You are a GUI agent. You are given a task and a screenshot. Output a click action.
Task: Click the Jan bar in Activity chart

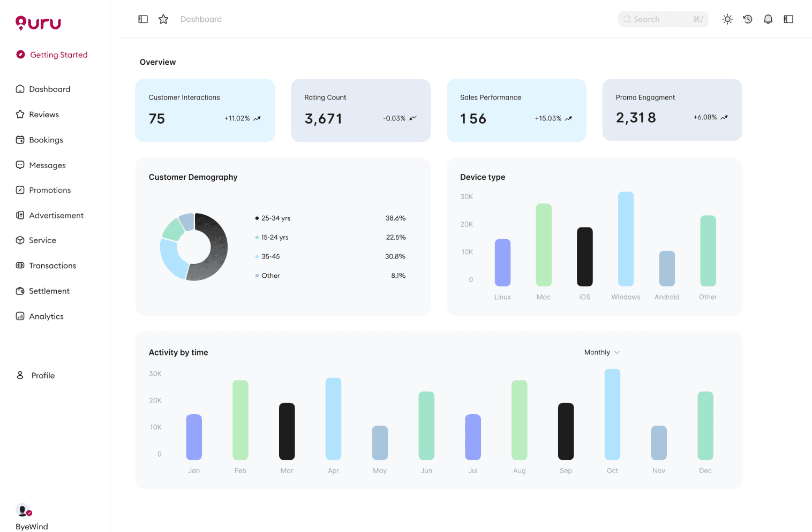tap(194, 437)
